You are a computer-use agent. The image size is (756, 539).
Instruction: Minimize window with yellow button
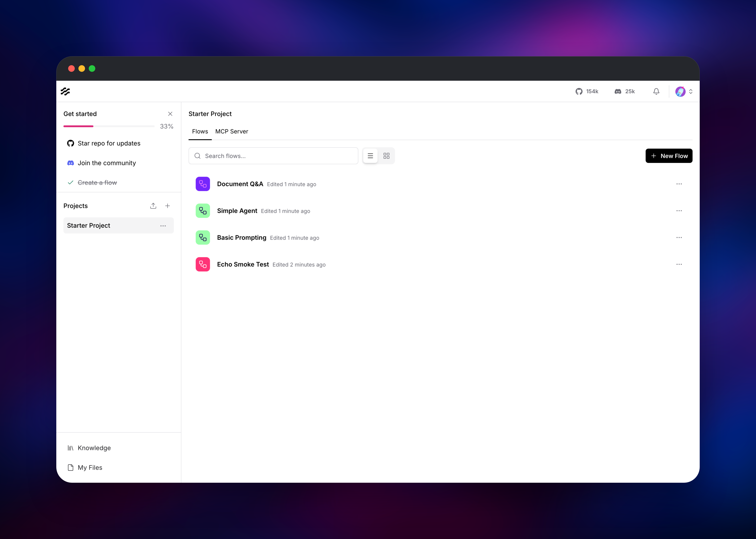82,68
